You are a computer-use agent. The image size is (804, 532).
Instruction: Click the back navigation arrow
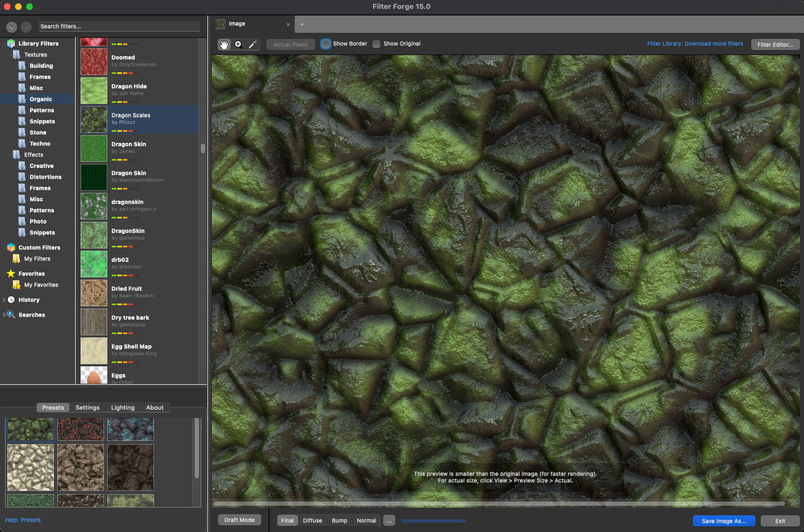click(x=12, y=27)
